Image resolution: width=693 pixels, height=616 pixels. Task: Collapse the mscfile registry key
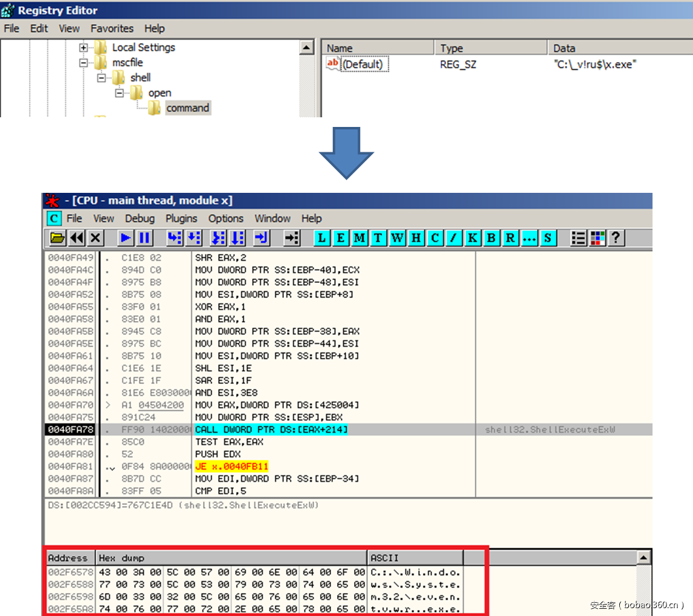click(83, 63)
